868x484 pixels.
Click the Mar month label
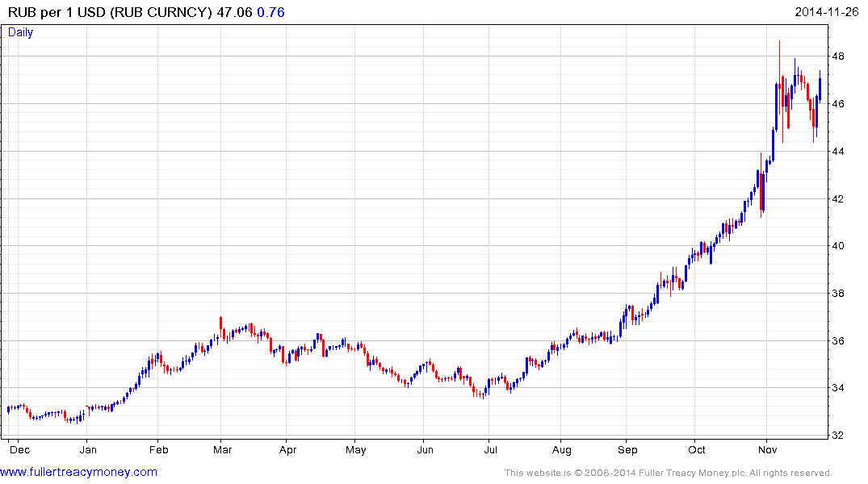pyautogui.click(x=223, y=449)
